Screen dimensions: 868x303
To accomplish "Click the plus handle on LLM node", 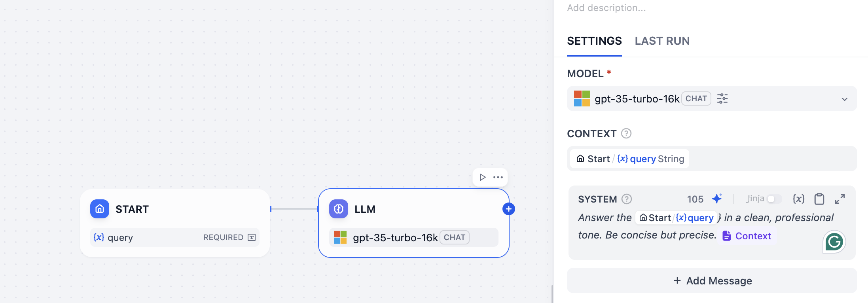I will click(509, 209).
